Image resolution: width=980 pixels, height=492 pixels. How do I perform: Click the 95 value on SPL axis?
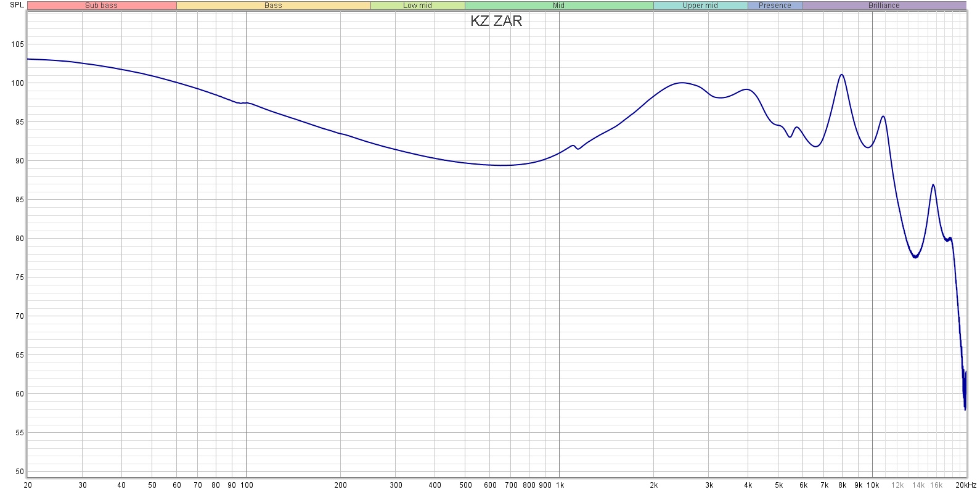pyautogui.click(x=19, y=122)
